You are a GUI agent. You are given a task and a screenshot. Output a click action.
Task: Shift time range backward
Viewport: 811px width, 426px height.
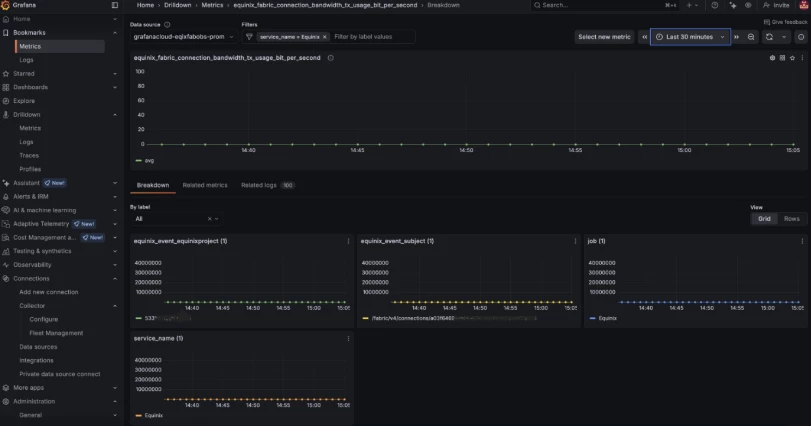(644, 37)
